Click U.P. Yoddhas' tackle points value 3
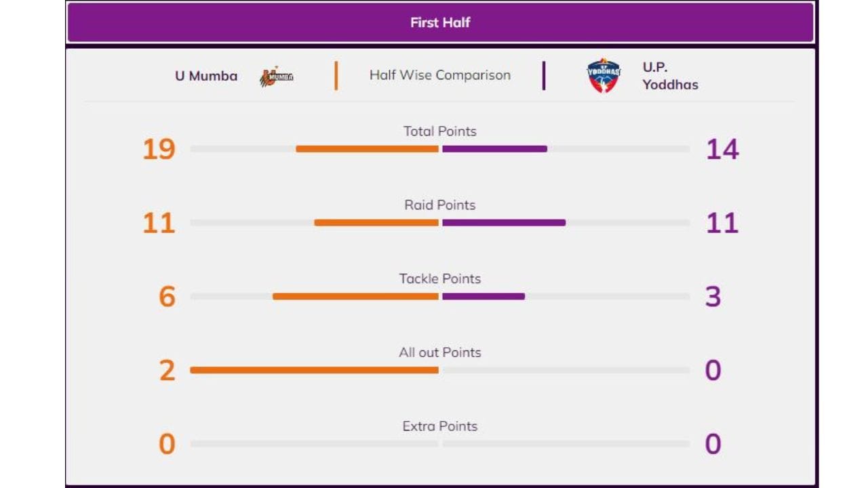The width and height of the screenshot is (868, 488). click(x=713, y=297)
